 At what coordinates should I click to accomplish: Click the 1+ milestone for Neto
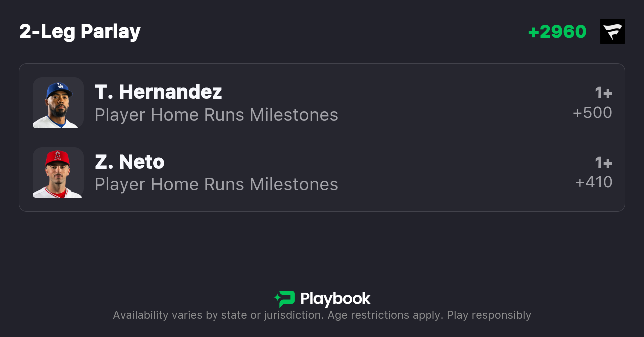tap(603, 163)
